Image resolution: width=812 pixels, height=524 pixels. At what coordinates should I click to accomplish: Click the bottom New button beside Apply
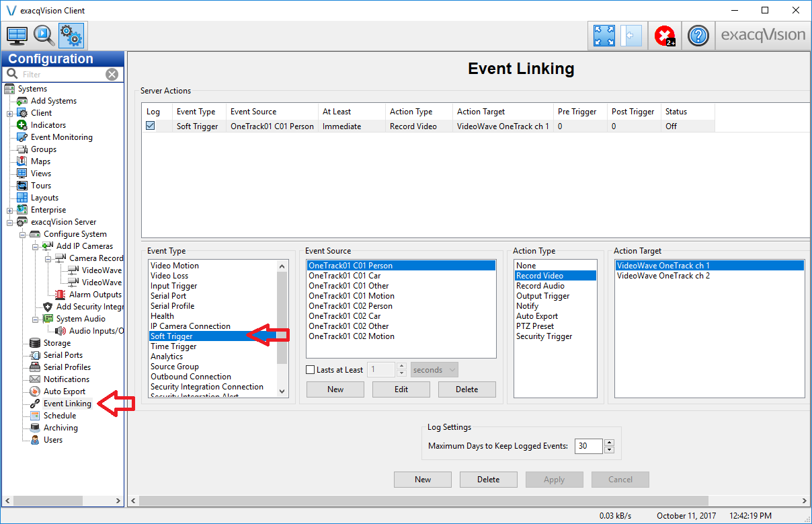point(423,480)
